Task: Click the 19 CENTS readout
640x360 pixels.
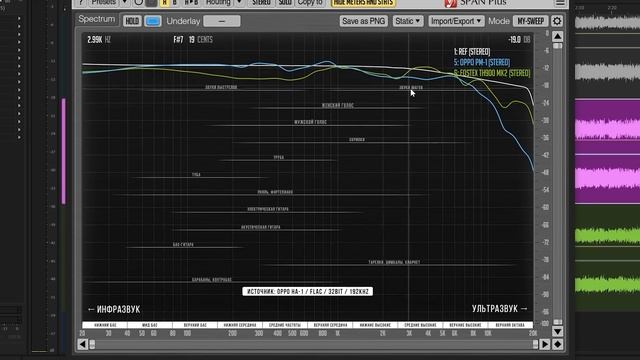Action: 200,40
